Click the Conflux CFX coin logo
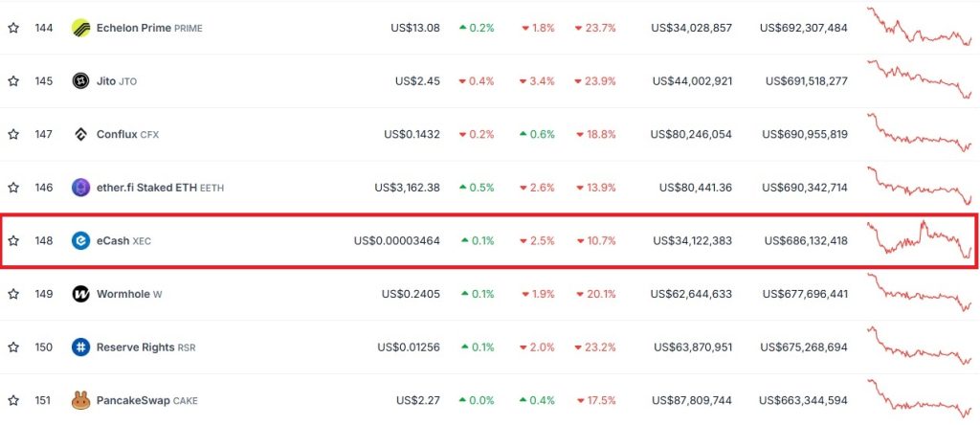 81,134
